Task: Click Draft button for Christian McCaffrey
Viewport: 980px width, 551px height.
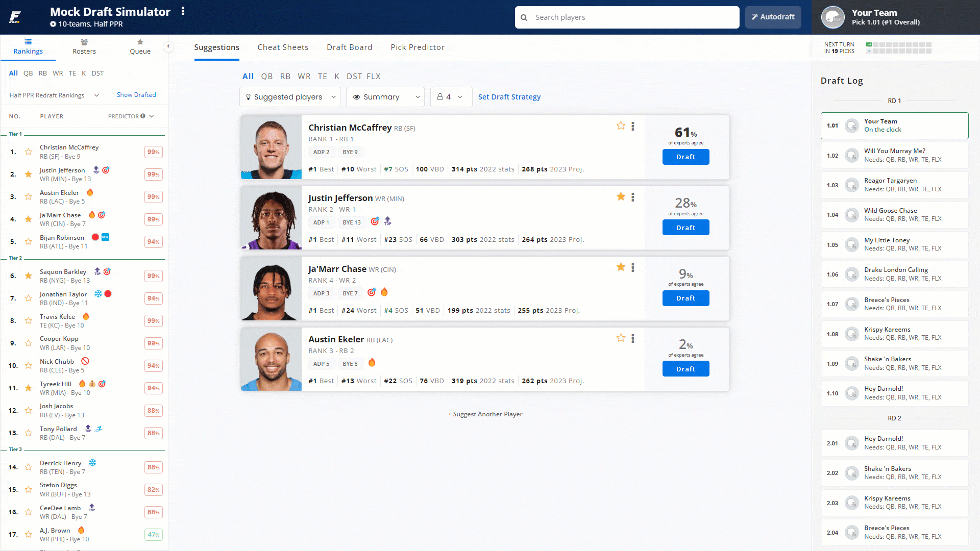Action: click(x=685, y=156)
